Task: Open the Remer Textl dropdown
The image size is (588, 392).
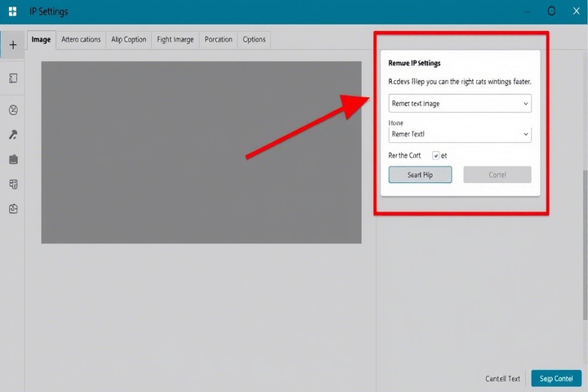Action: tap(460, 134)
